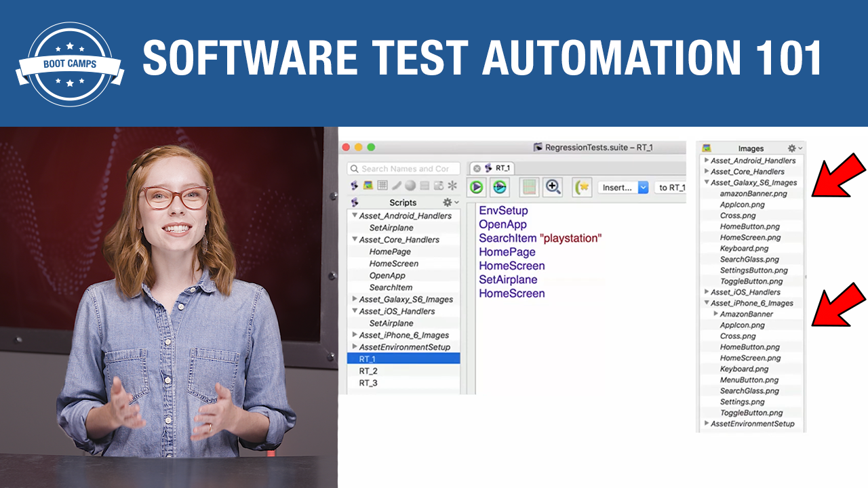The width and height of the screenshot is (868, 488).
Task: Select SettingsButton.png in Images panel
Action: point(753,270)
